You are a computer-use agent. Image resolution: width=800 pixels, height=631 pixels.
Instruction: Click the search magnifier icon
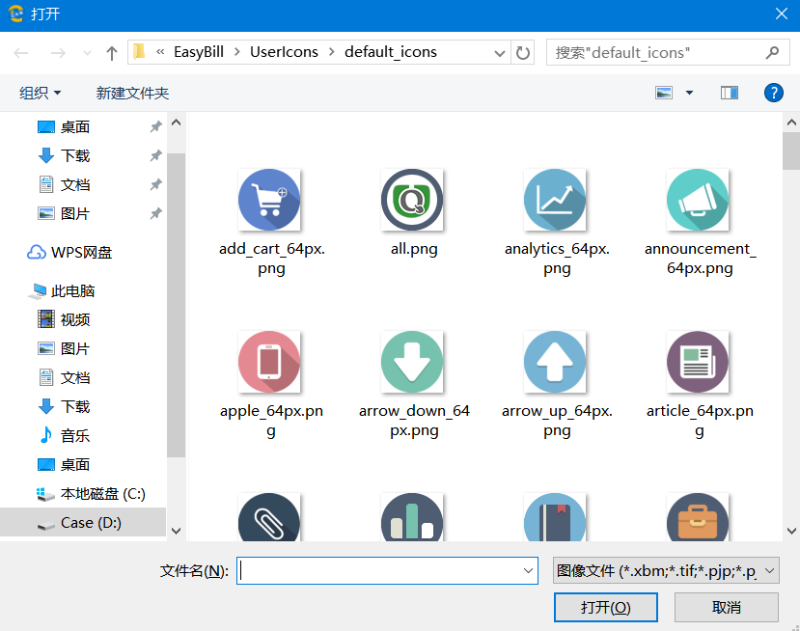click(x=772, y=53)
